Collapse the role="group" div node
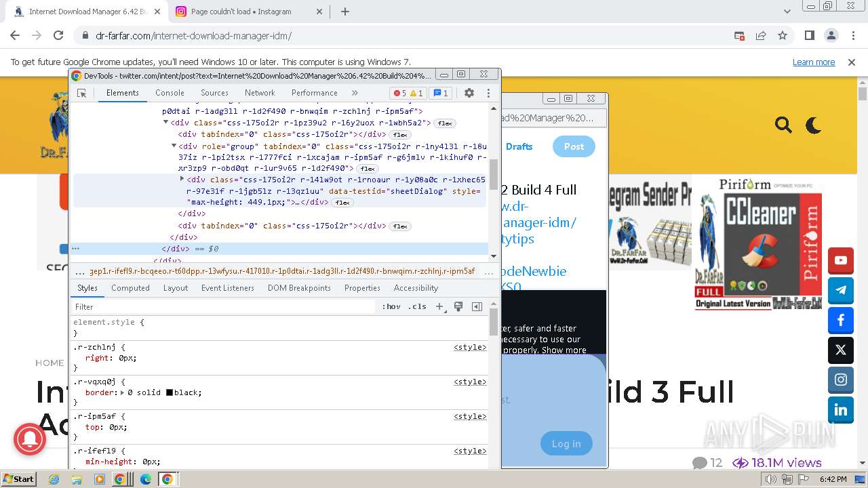Viewport: 868px width, 488px height. coord(174,146)
